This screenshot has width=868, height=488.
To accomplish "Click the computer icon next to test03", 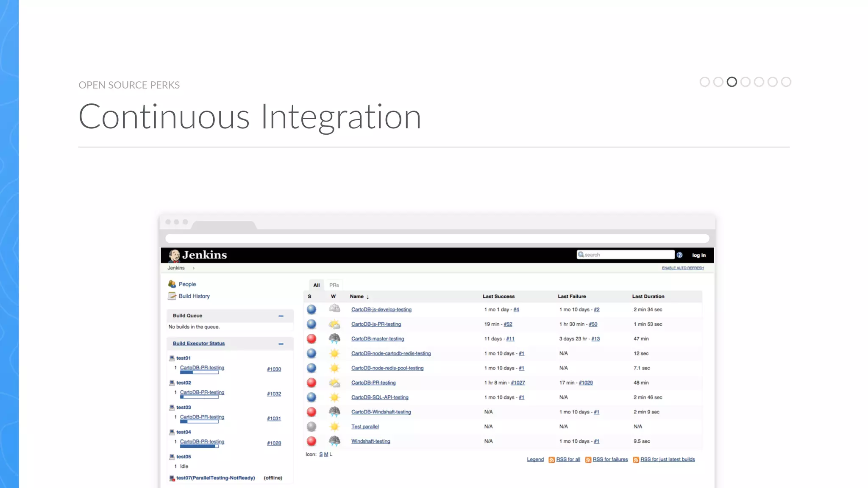I will [172, 407].
